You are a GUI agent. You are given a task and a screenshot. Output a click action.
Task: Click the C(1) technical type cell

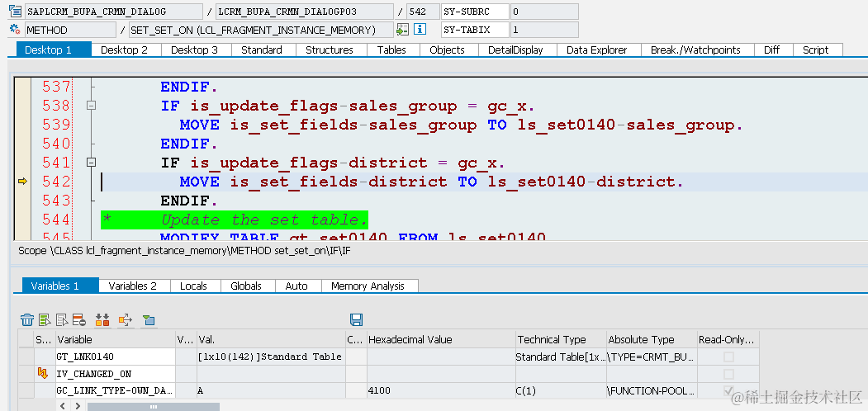[x=560, y=390]
